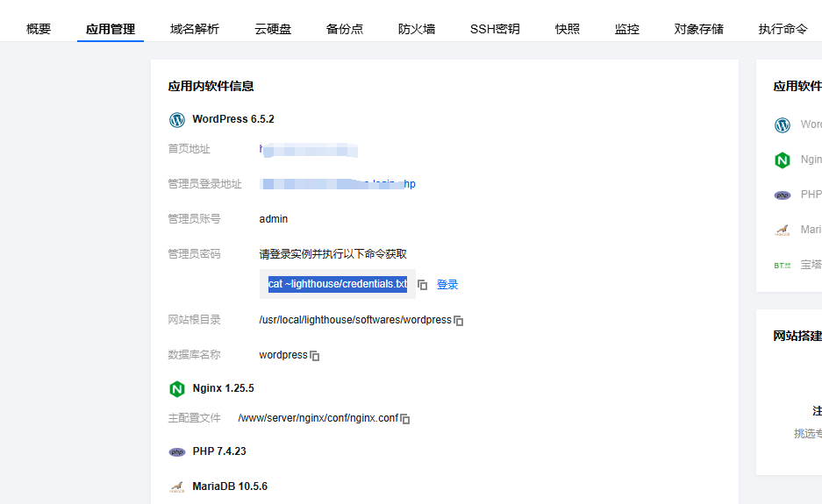Click the 请登录实例并执行以下命令获取 hint text

[332, 254]
